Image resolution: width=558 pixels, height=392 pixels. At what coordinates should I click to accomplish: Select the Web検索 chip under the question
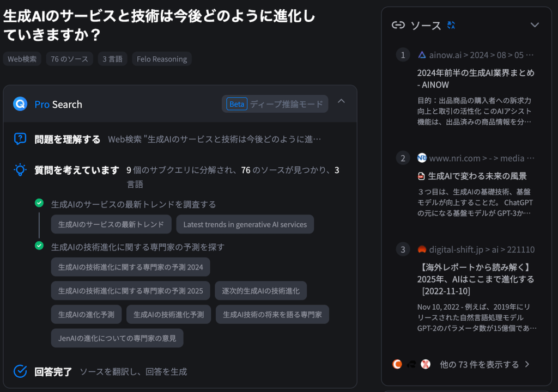click(22, 58)
